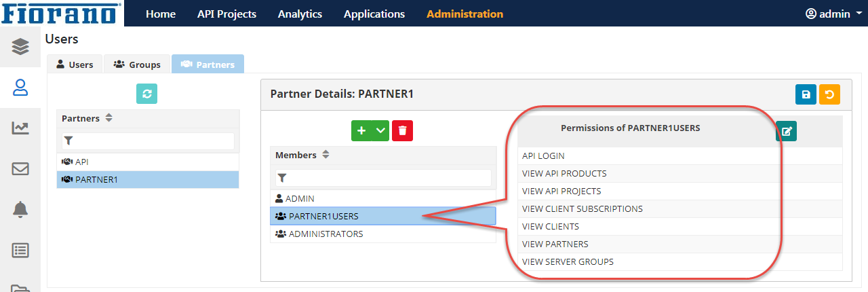Viewport: 868px width, 292px height.
Task: Open the envelope icon in sidebar
Action: pos(20,168)
